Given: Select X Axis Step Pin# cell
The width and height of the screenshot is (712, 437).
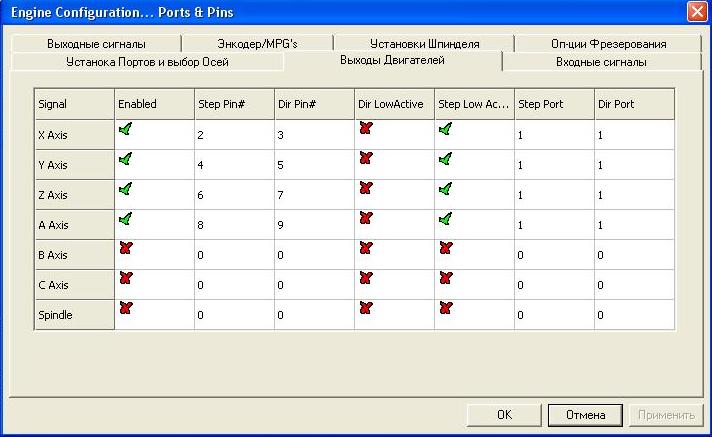Looking at the screenshot, I should point(234,135).
